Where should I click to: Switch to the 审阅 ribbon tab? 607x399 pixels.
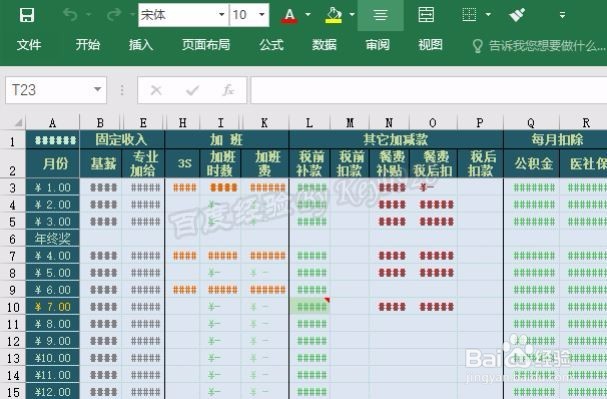[377, 45]
